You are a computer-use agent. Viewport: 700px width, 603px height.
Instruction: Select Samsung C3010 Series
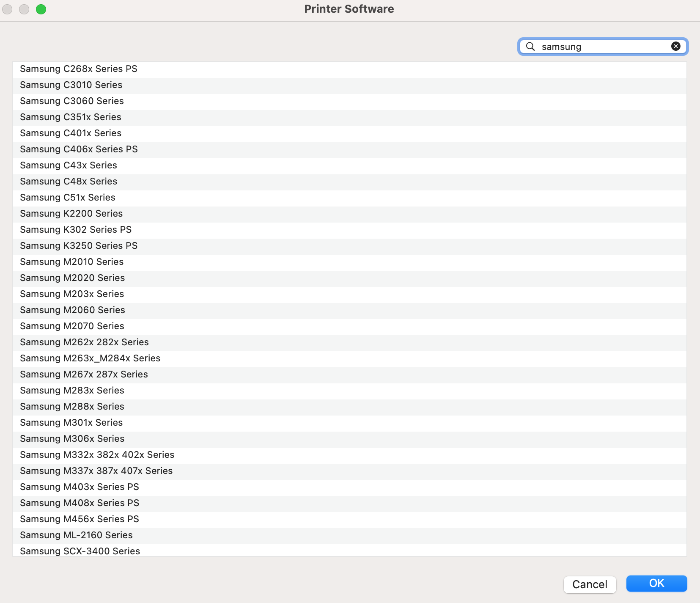pos(350,85)
